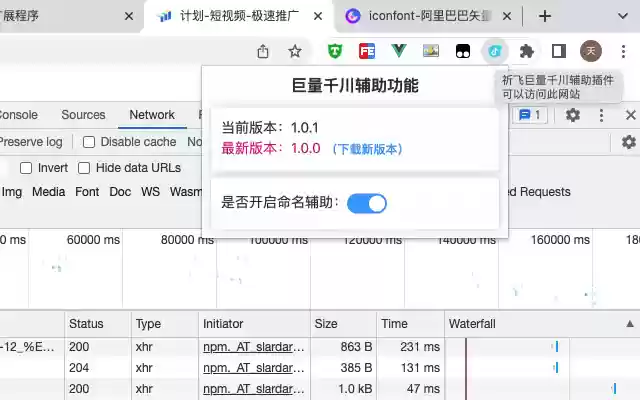Click the Qianchuan helper extension icon
This screenshot has height=400, width=640.
click(495, 51)
